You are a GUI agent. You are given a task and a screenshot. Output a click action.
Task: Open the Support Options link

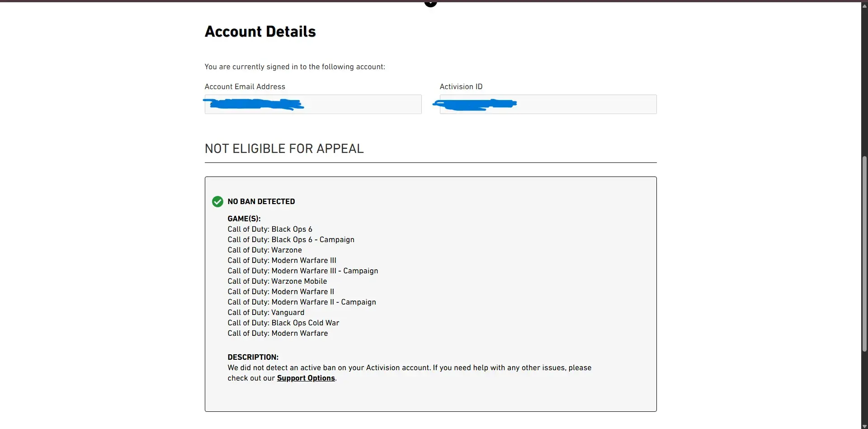[x=306, y=378]
